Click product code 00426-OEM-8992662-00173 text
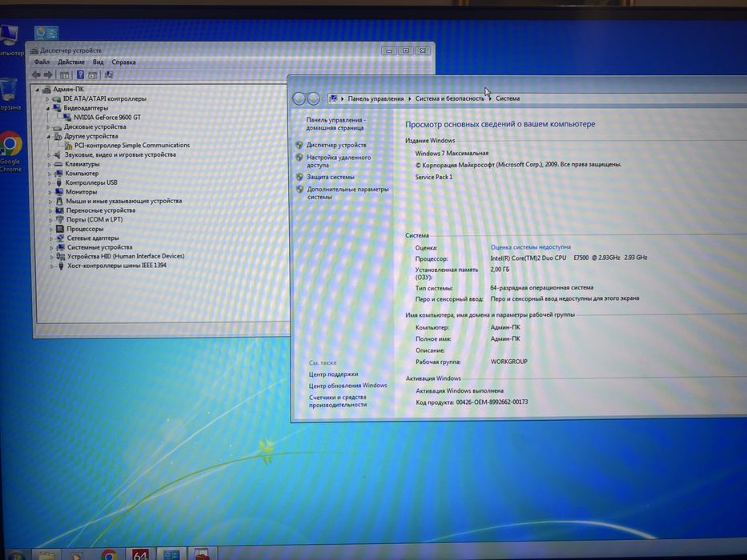This screenshot has height=560, width=747. click(x=492, y=402)
